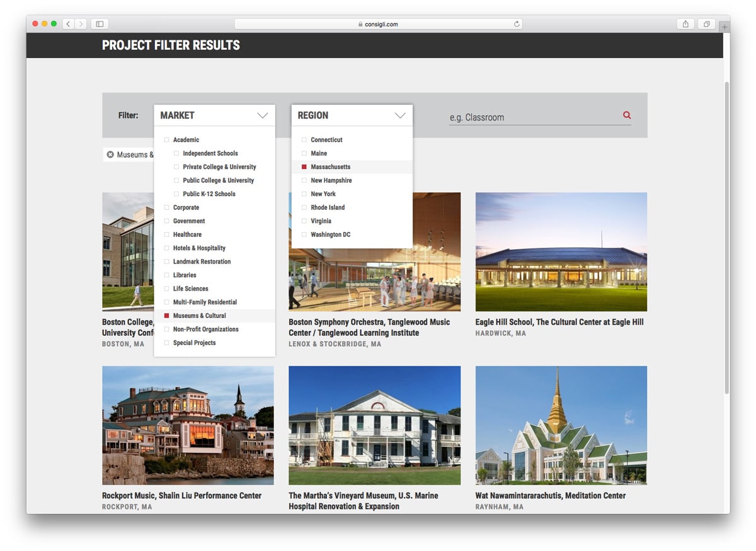Check Private College & University option
Screen dimensions: 756x551
pos(176,167)
